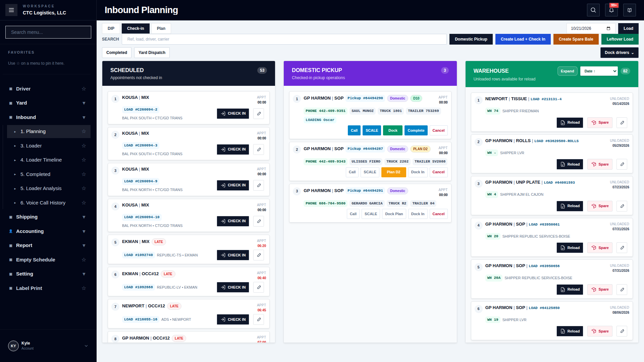This screenshot has width=644, height=362.
Task: Edit NEWPORT TISSUE warehouse row pencil icon
Action: pyautogui.click(x=622, y=123)
